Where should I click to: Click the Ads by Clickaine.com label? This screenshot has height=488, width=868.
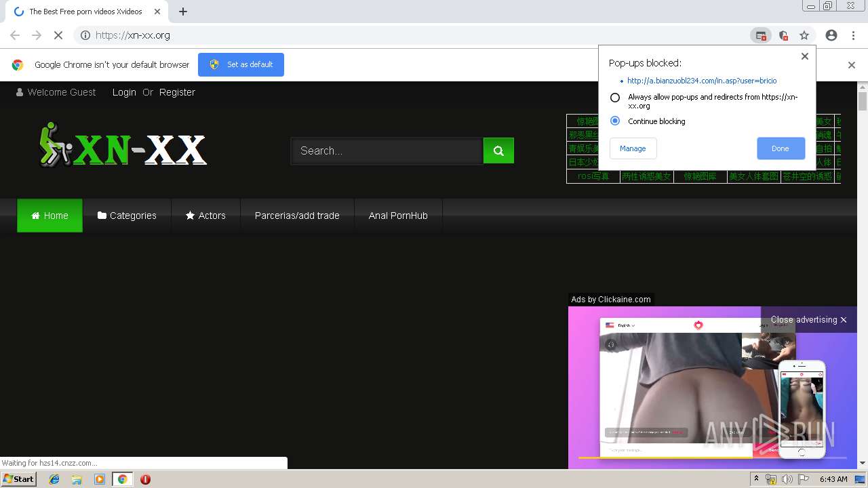coord(611,299)
